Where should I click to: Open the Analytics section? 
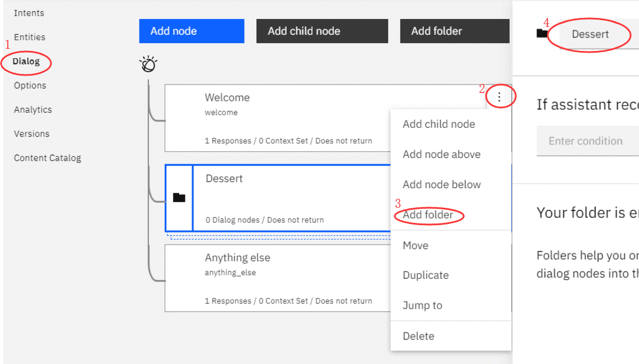(x=32, y=110)
